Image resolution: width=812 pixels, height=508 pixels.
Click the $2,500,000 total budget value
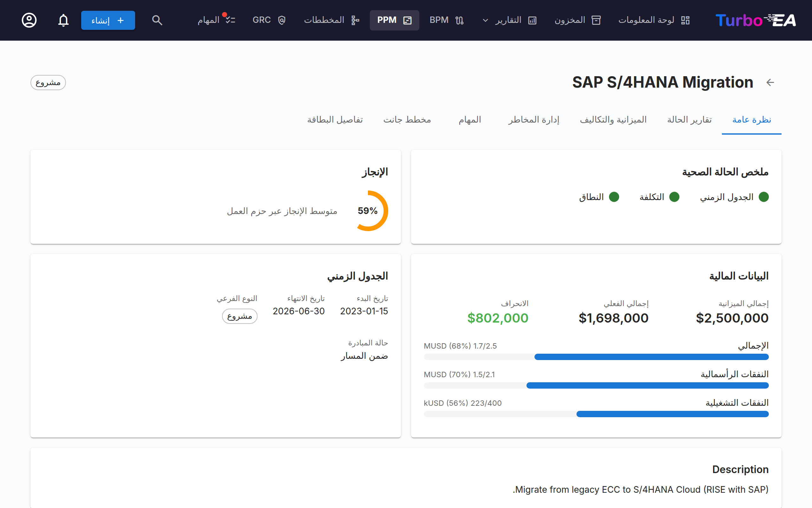(732, 318)
